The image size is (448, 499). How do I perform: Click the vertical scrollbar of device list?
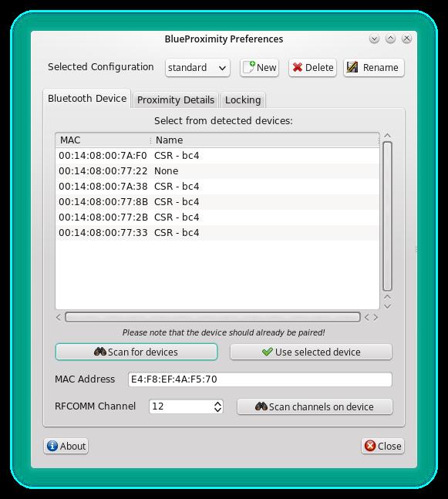coord(387,217)
